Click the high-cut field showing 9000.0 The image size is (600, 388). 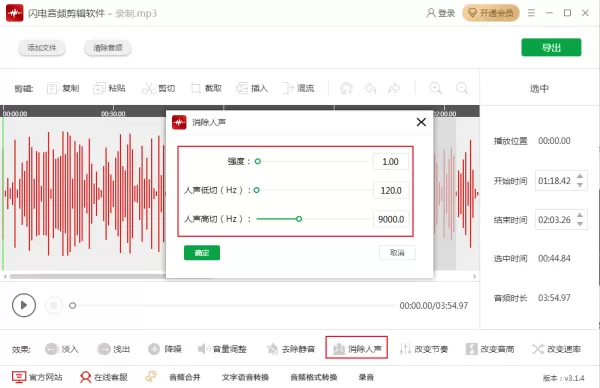point(391,219)
